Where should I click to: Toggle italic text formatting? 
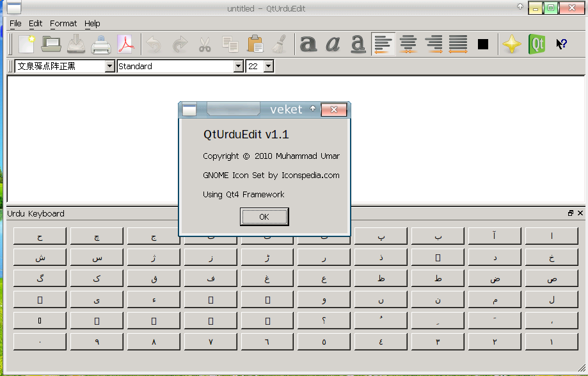(333, 44)
